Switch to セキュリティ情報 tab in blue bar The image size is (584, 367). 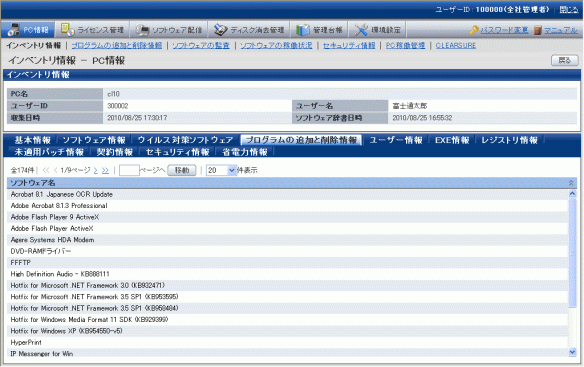[177, 152]
